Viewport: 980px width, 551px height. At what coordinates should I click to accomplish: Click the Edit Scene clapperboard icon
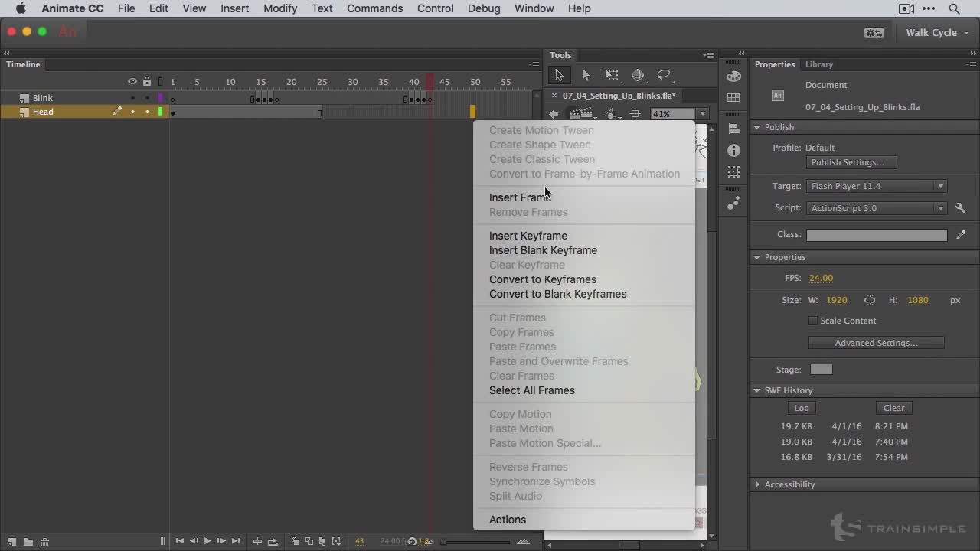(x=582, y=114)
